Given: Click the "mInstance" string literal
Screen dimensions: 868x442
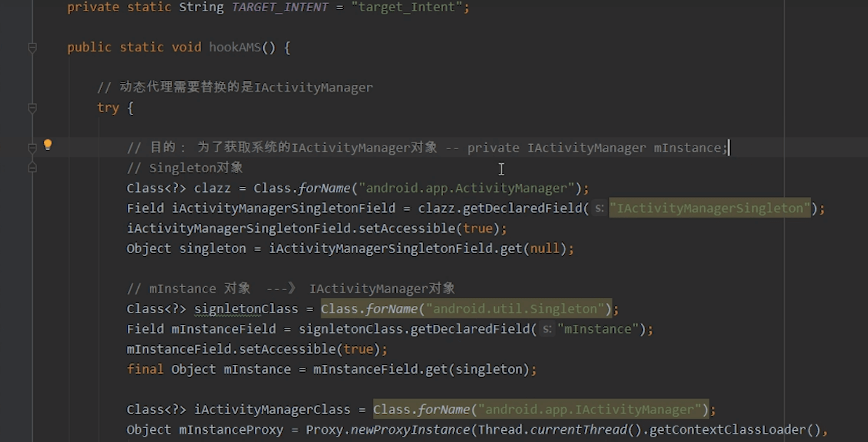Looking at the screenshot, I should tap(598, 329).
